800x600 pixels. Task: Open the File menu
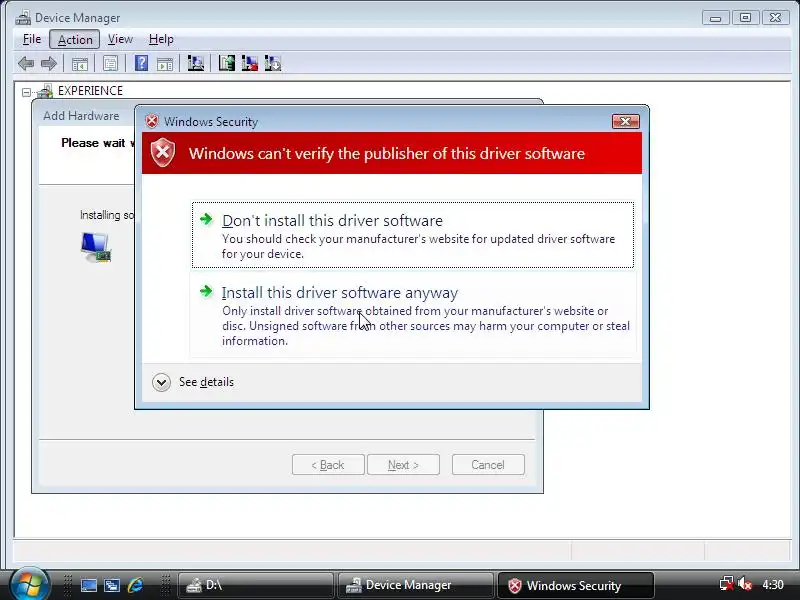coord(32,39)
